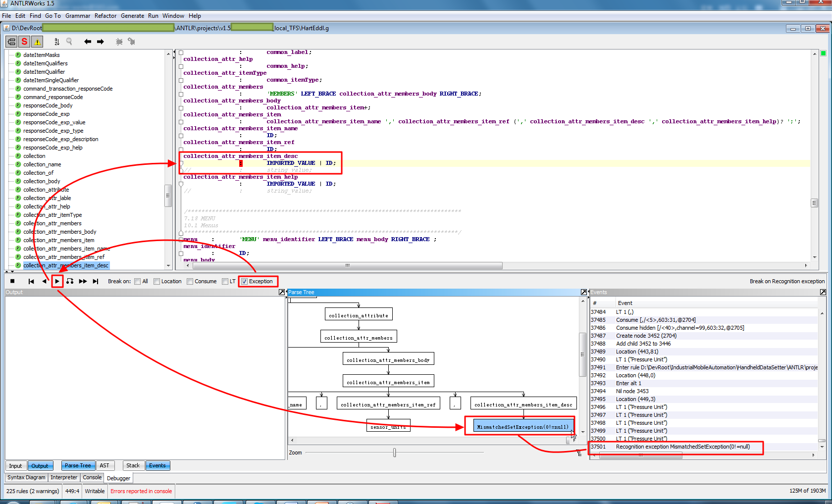This screenshot has width=832, height=504.
Task: Go back with the left arrow icon
Action: point(88,42)
